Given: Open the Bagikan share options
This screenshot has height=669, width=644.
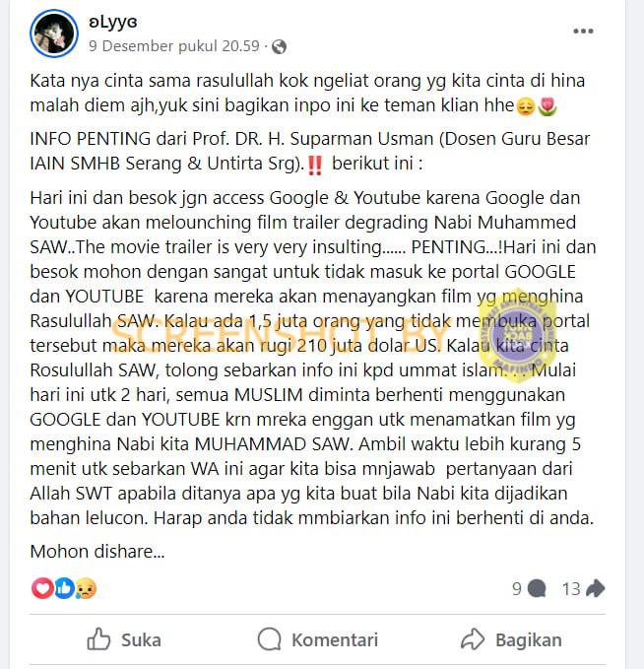Looking at the screenshot, I should click(x=511, y=639).
